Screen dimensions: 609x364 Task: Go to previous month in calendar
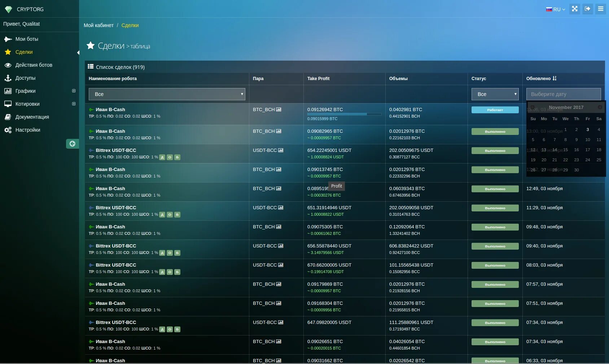[x=532, y=107]
